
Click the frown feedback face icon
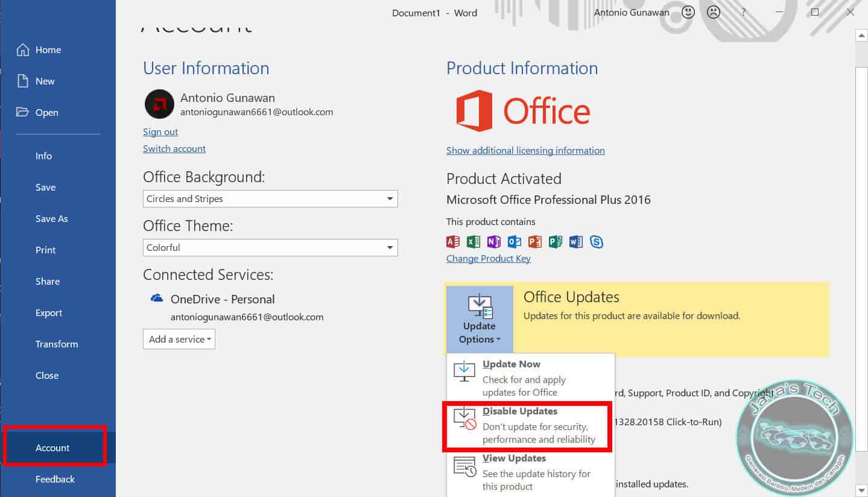(x=714, y=12)
